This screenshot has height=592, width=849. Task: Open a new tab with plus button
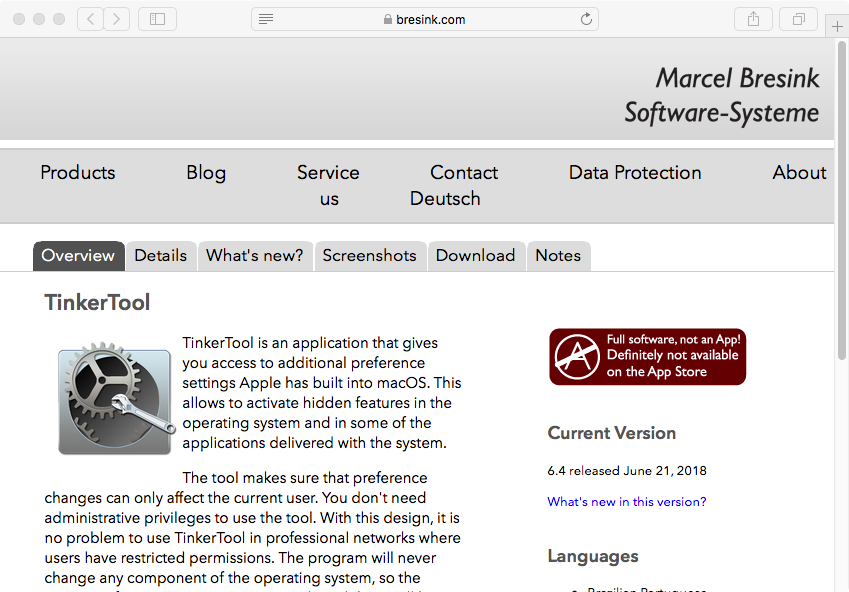tap(837, 26)
